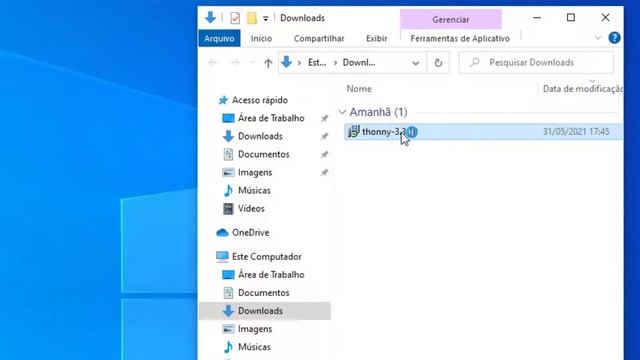Sort by Nome column header
The image size is (640, 360).
[359, 89]
